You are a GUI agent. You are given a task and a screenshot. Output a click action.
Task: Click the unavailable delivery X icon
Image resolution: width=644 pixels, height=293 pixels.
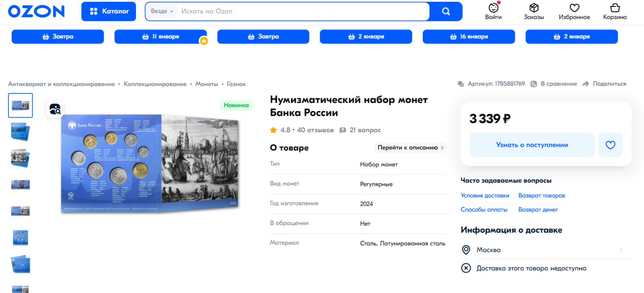(466, 268)
